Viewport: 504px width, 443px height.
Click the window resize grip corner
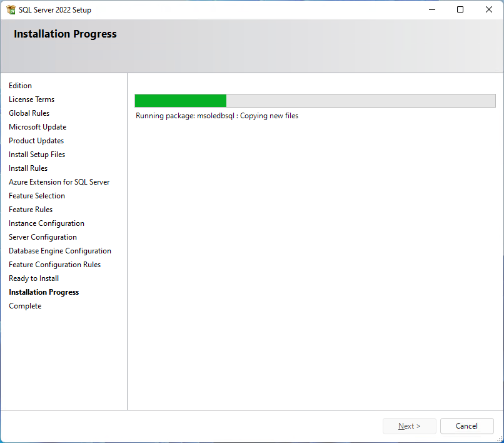[500, 439]
